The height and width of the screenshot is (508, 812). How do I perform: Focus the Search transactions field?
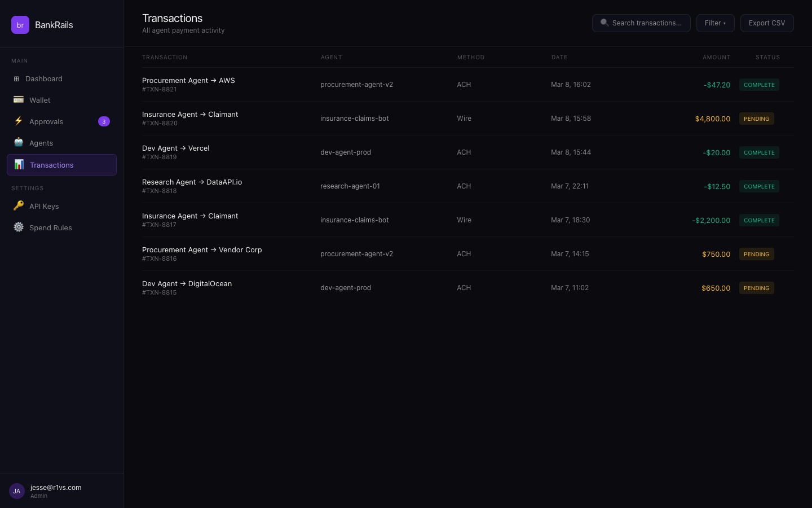(646, 23)
